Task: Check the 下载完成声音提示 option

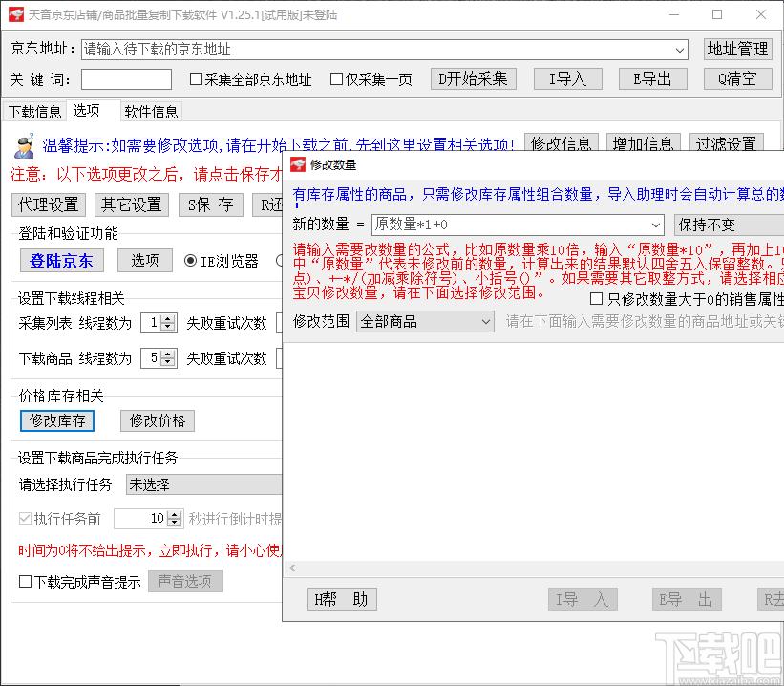Action: (26, 582)
